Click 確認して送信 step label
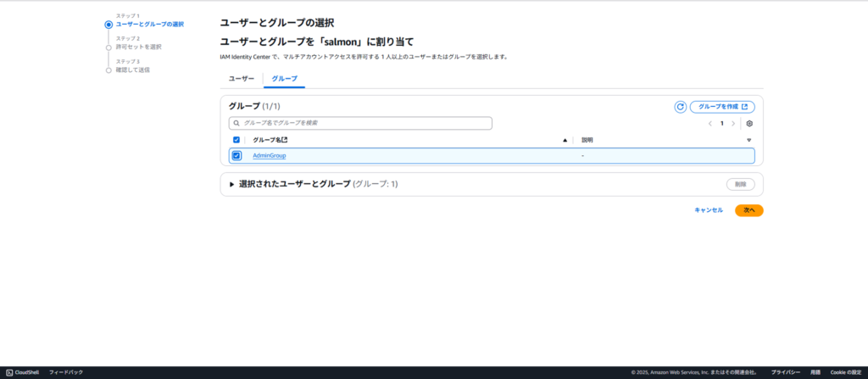Screen dimensions: 868x379 pos(132,70)
